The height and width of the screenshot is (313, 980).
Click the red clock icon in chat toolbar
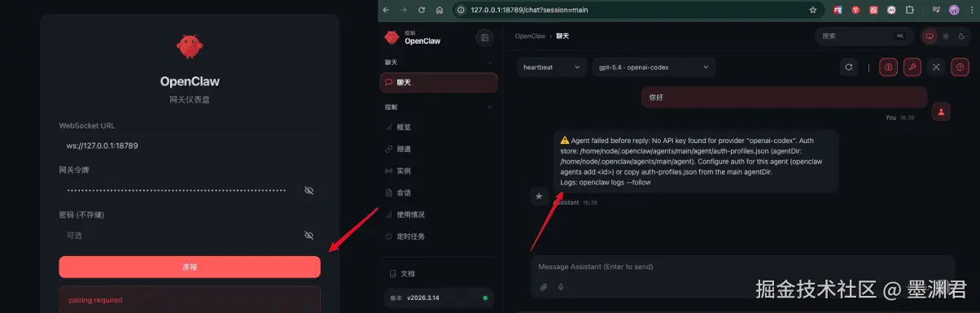[960, 67]
